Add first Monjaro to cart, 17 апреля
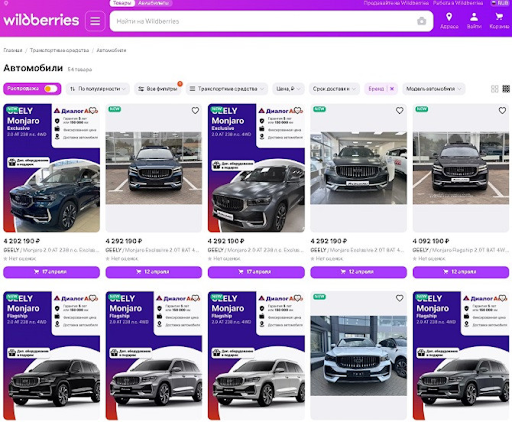This screenshot has height=422, width=512. click(51, 272)
